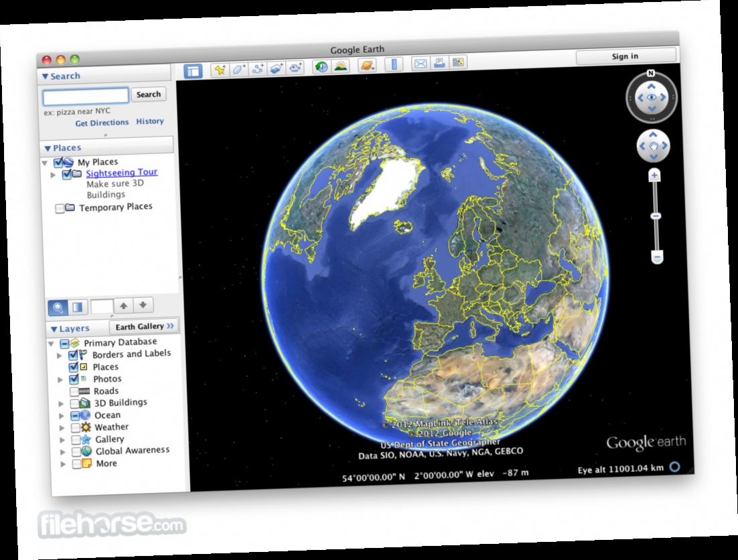Image resolution: width=738 pixels, height=560 pixels.
Task: Click the 54°00'00.00" N coordinates text
Action: click(x=373, y=477)
